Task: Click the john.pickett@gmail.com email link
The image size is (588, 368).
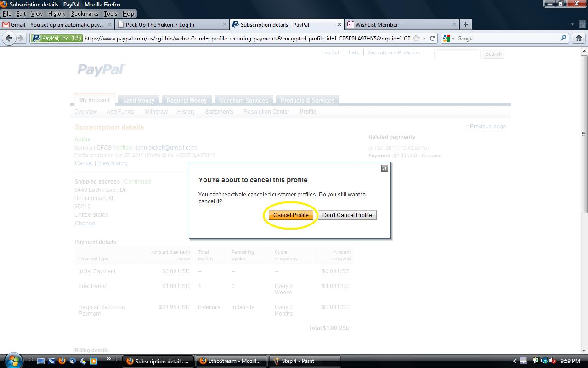Action: tap(166, 148)
